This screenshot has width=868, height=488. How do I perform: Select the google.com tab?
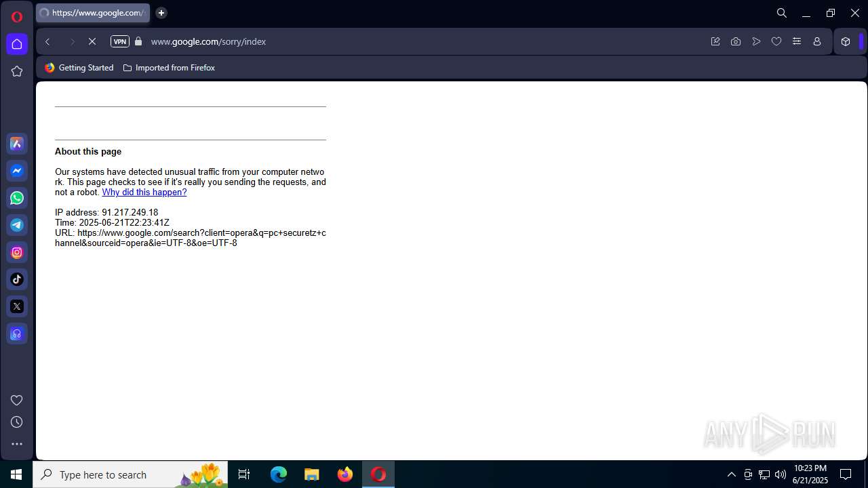[x=93, y=13]
